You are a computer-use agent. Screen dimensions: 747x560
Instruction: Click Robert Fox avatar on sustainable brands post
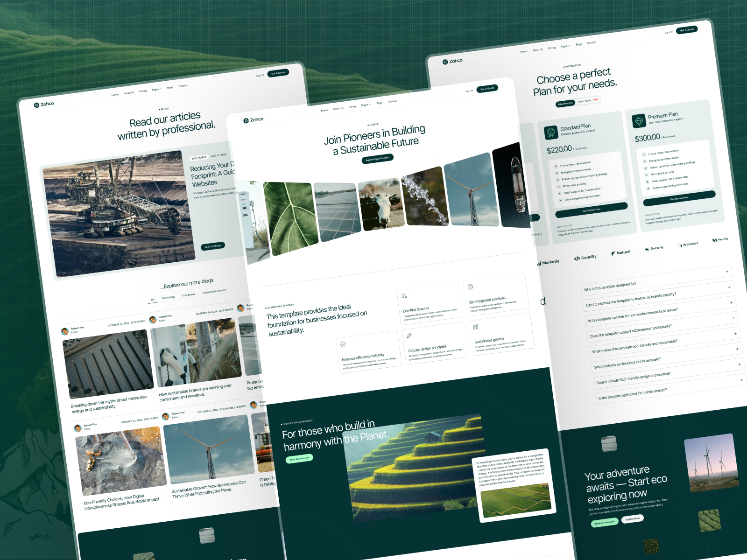(153, 320)
